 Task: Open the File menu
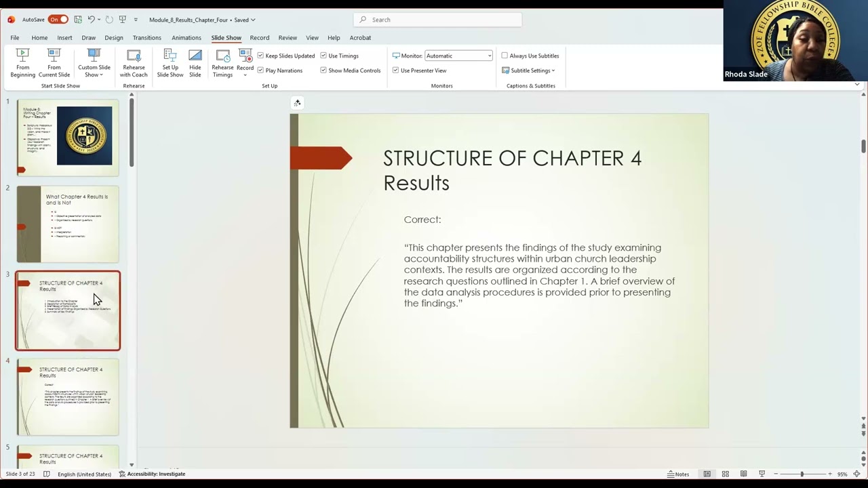(x=14, y=38)
